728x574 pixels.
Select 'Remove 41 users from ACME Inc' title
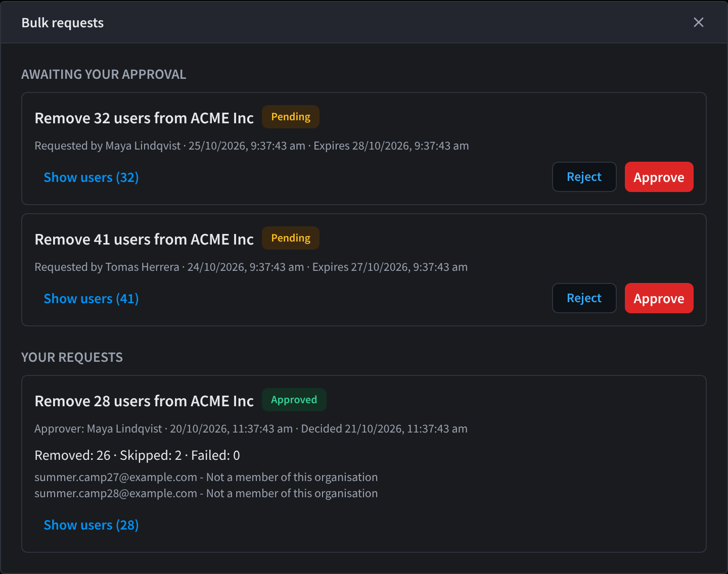tap(144, 240)
